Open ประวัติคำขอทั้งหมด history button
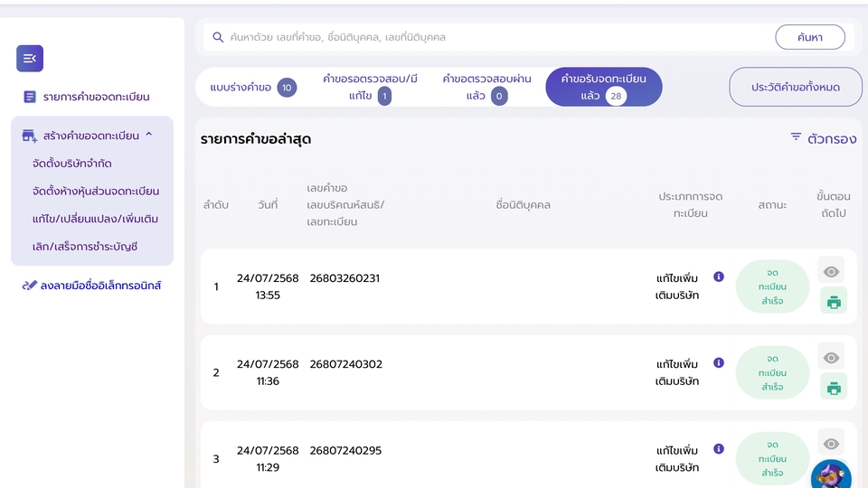The height and width of the screenshot is (488, 868). (795, 88)
